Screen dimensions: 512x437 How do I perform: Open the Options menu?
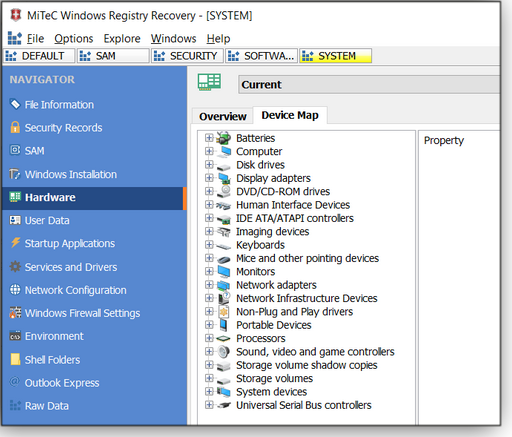[74, 39]
